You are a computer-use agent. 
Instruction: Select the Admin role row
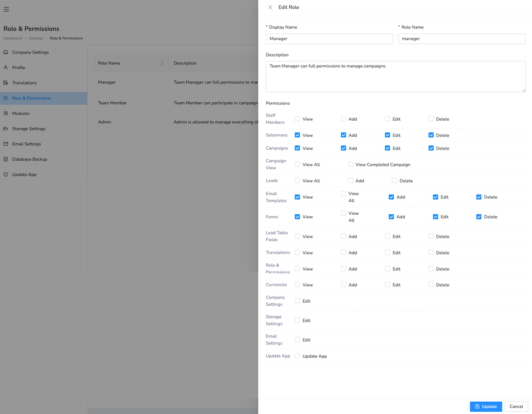(176, 122)
